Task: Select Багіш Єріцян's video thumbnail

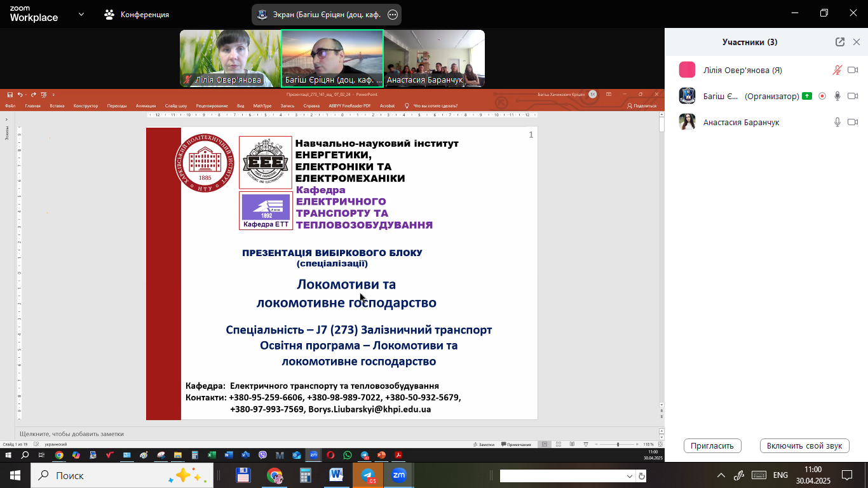Action: [332, 58]
